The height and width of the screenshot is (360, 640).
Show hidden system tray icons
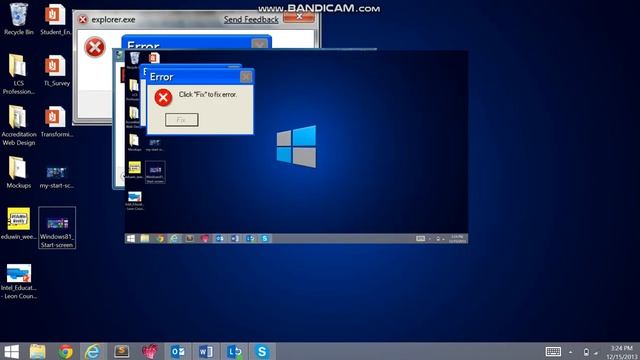tap(570, 352)
